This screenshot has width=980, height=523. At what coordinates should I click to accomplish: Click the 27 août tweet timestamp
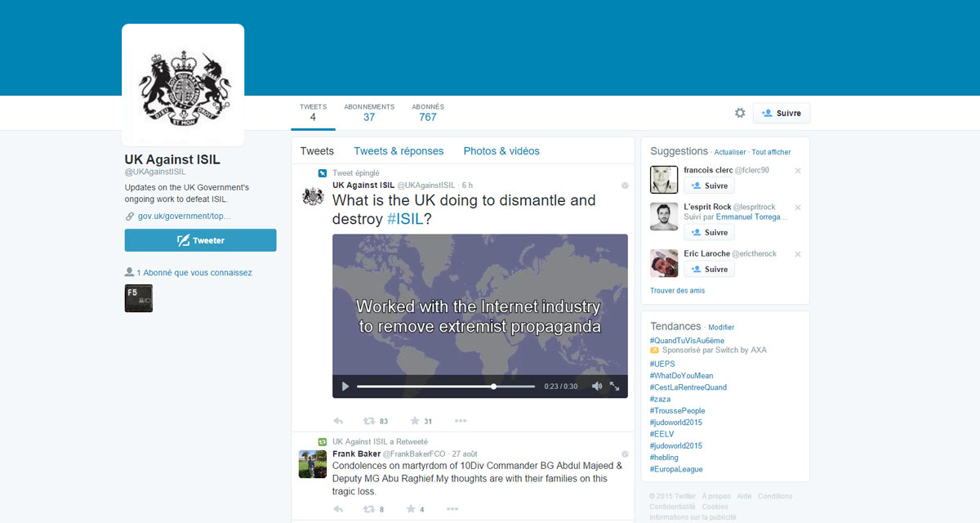tap(464, 454)
